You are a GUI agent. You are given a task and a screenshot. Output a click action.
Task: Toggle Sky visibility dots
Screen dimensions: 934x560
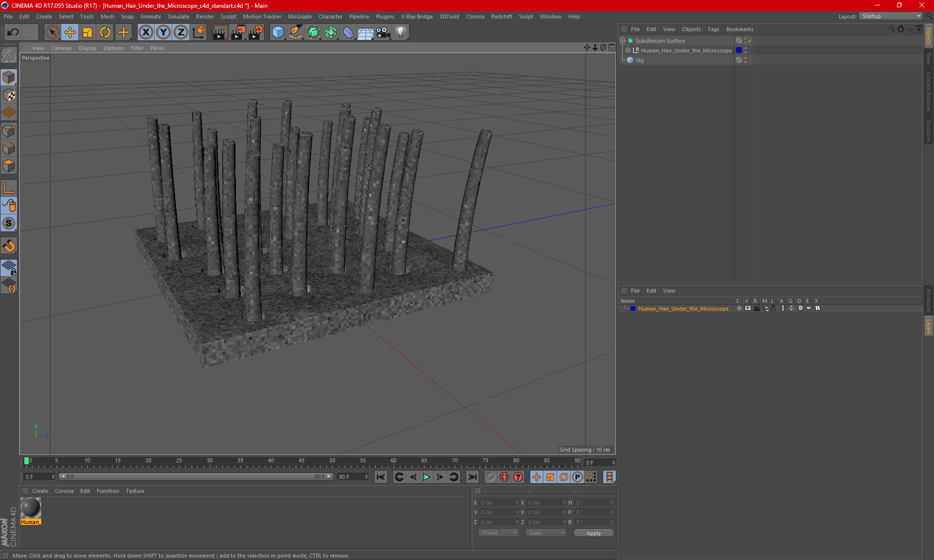click(x=745, y=60)
